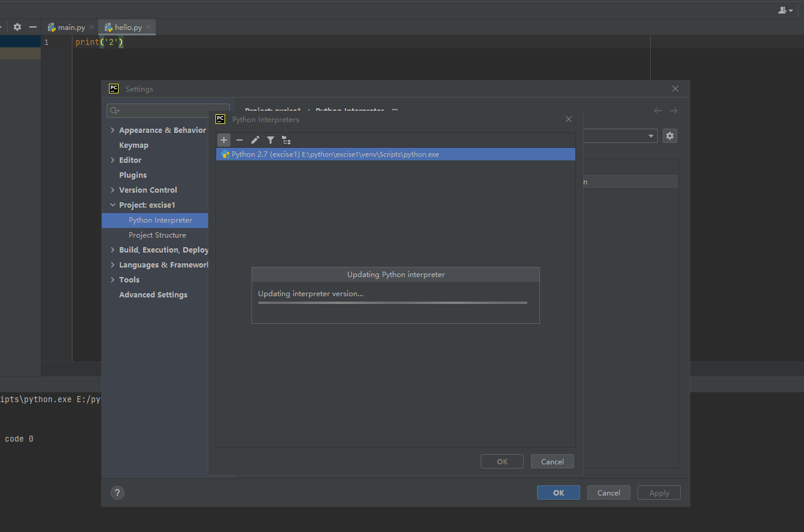804x532 pixels.
Task: Open the interpreter gear settings icon
Action: point(669,136)
